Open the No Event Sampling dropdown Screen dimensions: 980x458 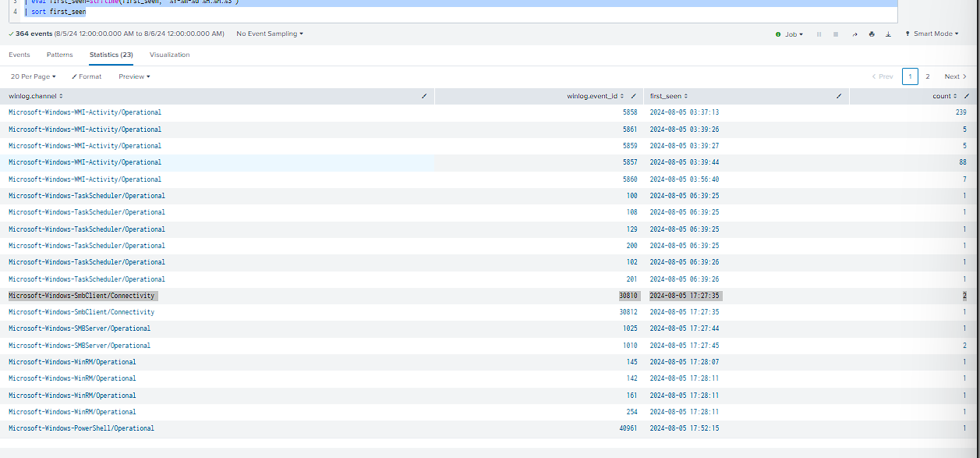[270, 34]
